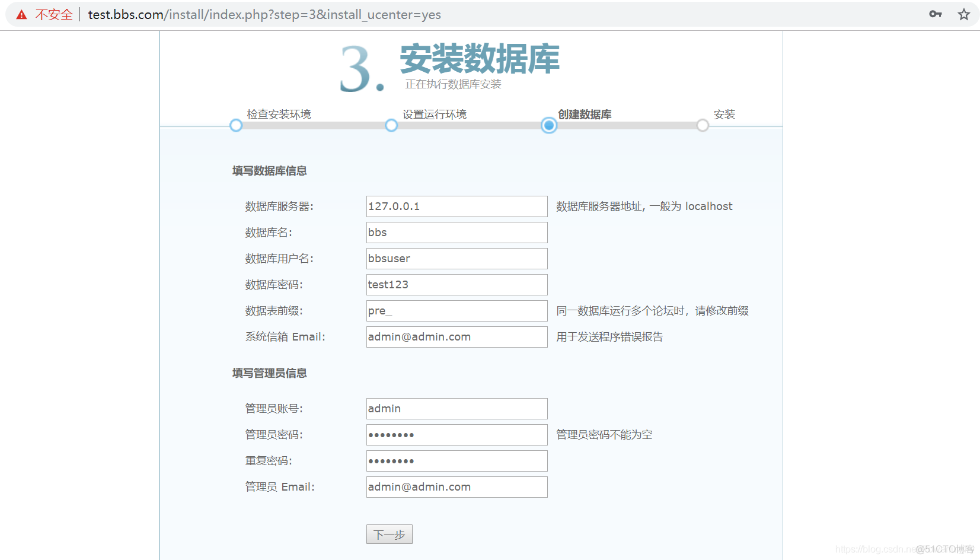Screen dimensions: 980x560
Task: Click the 不安全 security label
Action: tap(54, 15)
